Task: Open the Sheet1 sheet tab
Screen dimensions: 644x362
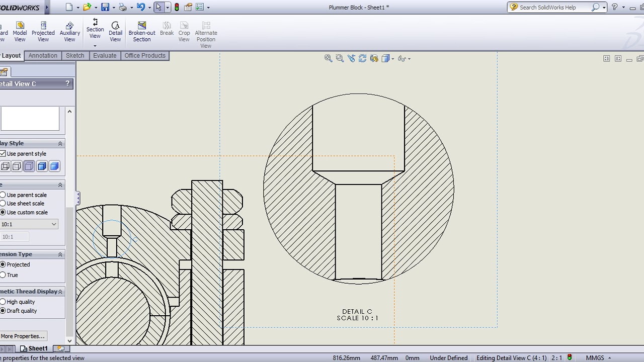Action: pyautogui.click(x=34, y=348)
